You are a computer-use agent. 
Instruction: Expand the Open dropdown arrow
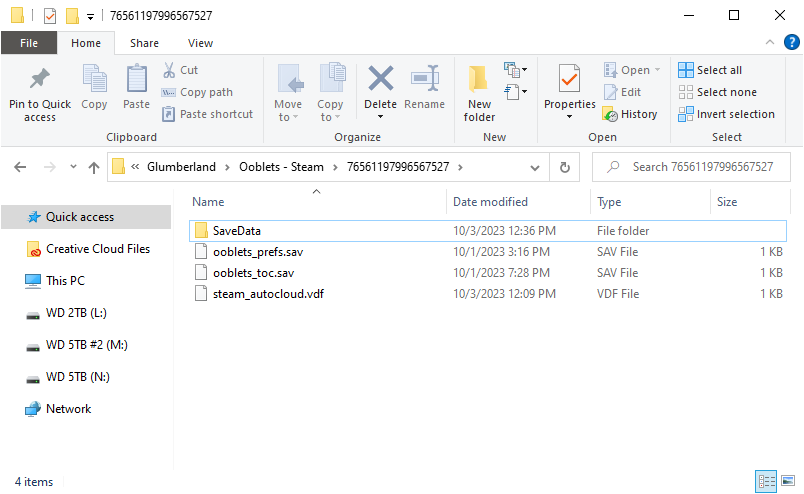point(657,70)
